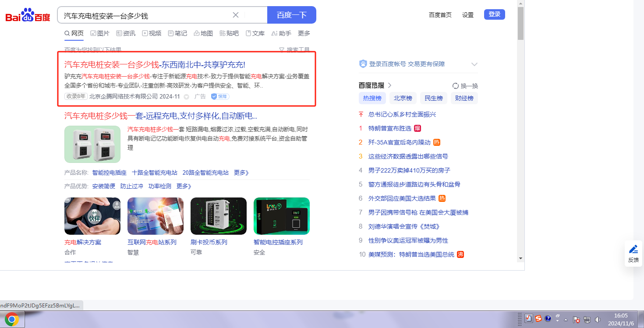This screenshot has height=328, width=644.
Task: Open the 智能控电插座 product link
Action: click(109, 173)
